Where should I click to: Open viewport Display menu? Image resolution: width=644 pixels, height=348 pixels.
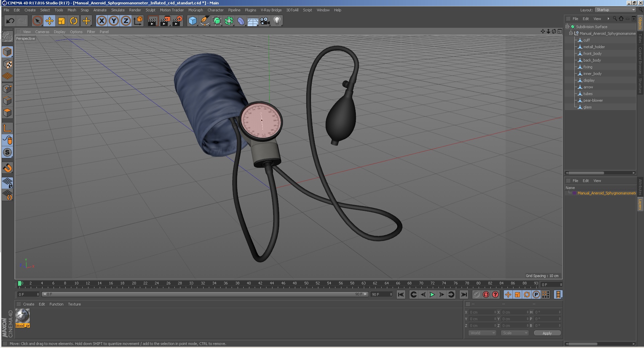[60, 32]
